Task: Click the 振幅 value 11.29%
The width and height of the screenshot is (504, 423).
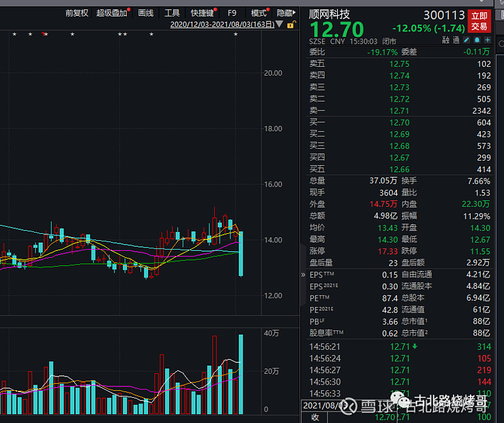Action: (x=477, y=216)
